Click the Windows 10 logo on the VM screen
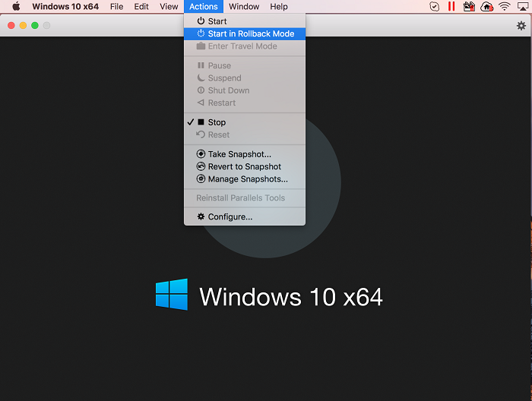The height and width of the screenshot is (401, 532). pos(172,295)
